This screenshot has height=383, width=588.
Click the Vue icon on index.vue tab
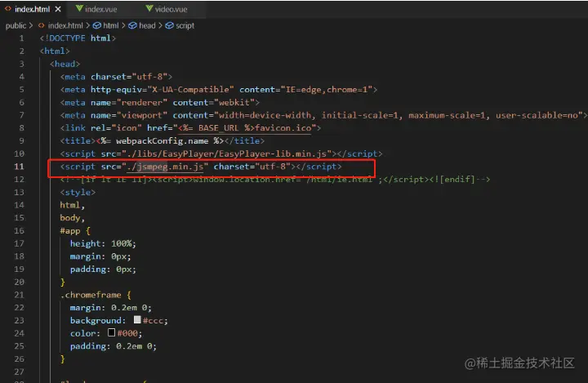click(x=79, y=9)
